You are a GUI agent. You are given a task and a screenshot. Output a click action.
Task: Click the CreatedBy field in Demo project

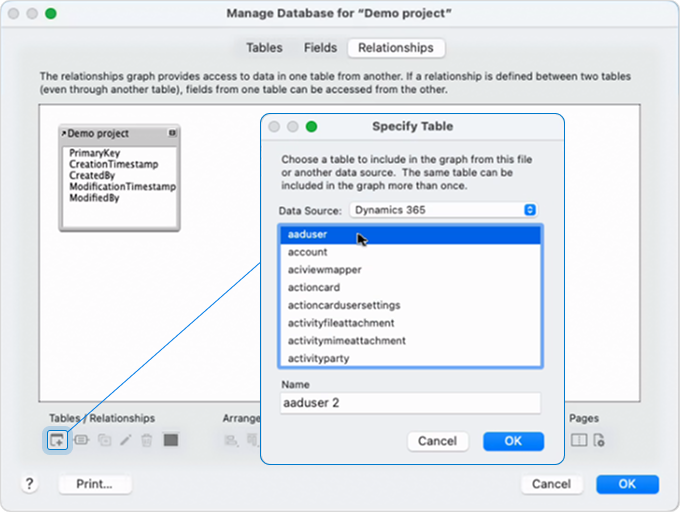point(92,176)
